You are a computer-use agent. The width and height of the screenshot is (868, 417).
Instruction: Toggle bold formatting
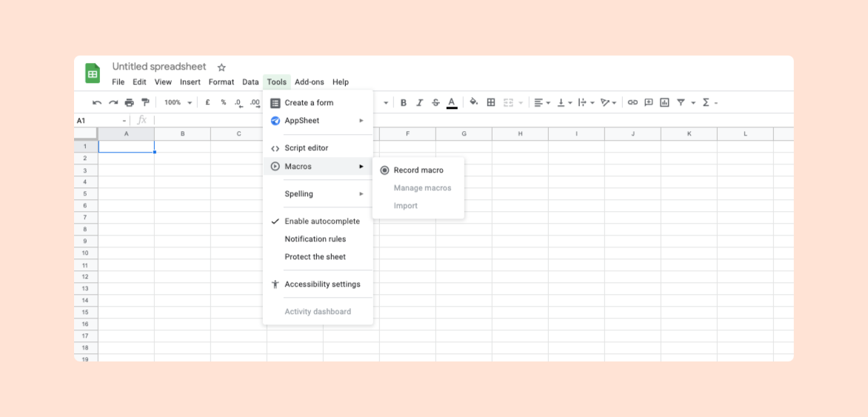tap(404, 102)
